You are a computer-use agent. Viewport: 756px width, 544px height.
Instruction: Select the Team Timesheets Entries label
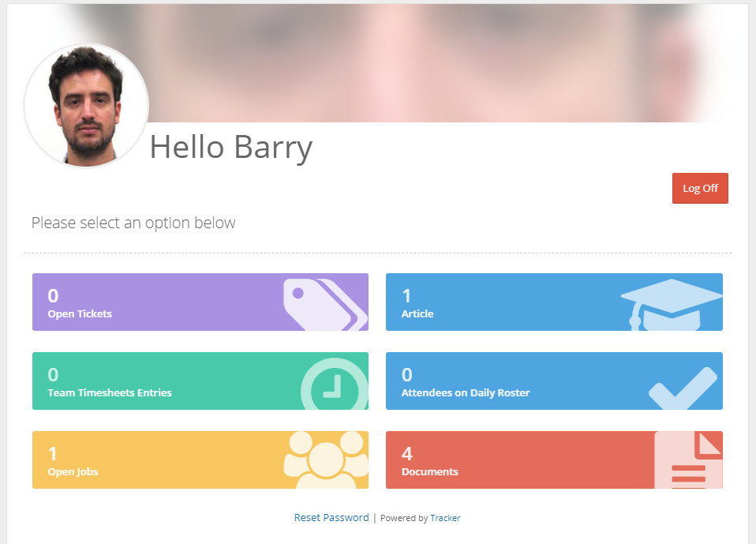pos(109,392)
